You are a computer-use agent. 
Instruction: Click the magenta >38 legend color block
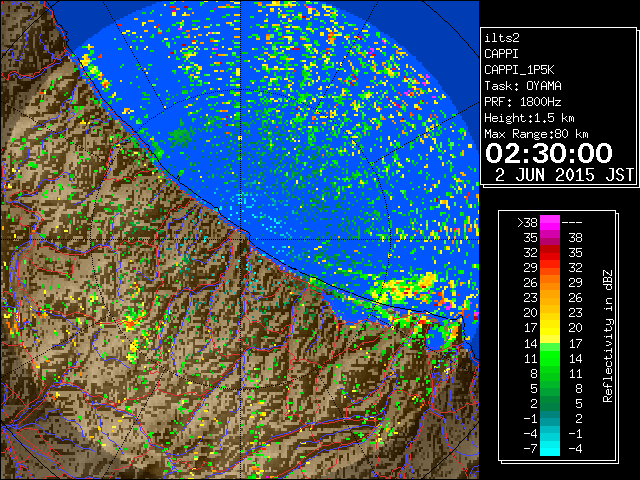pyautogui.click(x=550, y=222)
